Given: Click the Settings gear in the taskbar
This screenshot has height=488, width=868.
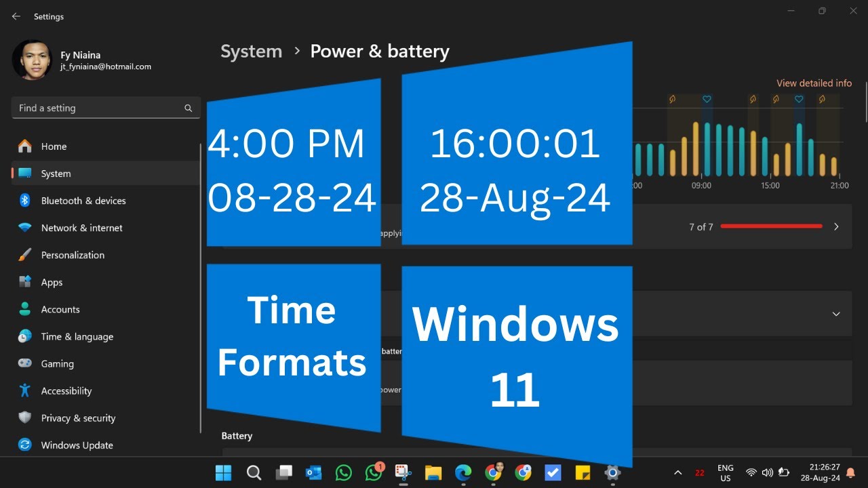Looking at the screenshot, I should tap(612, 472).
